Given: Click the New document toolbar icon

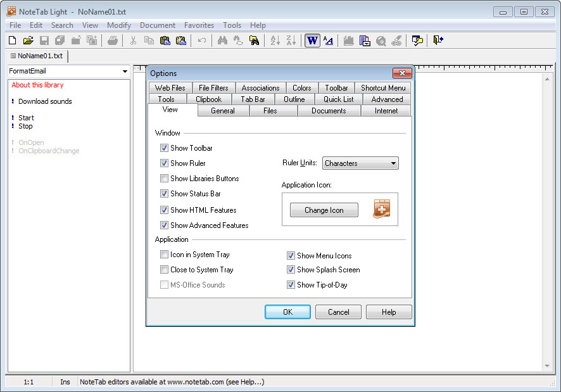Looking at the screenshot, I should [x=12, y=41].
